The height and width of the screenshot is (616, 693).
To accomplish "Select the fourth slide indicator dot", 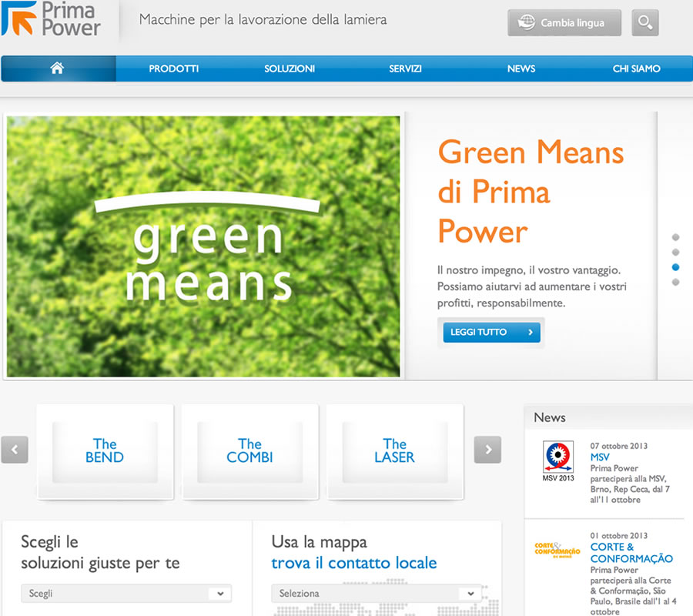I will click(675, 283).
